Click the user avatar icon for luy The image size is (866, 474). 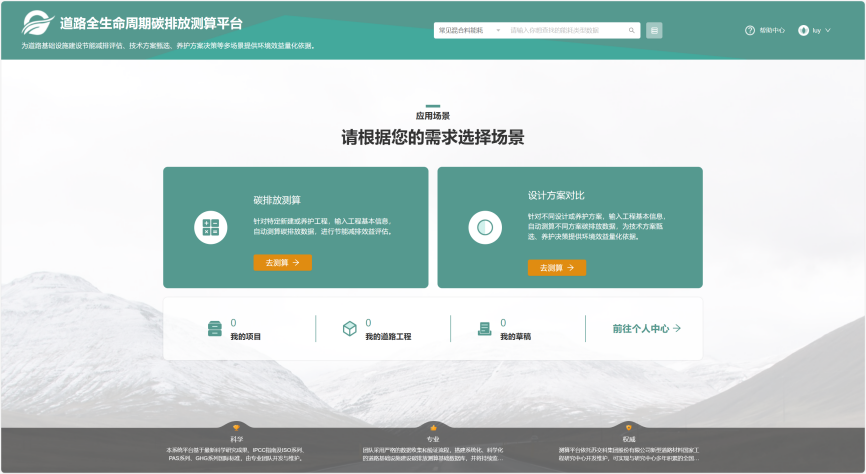803,31
